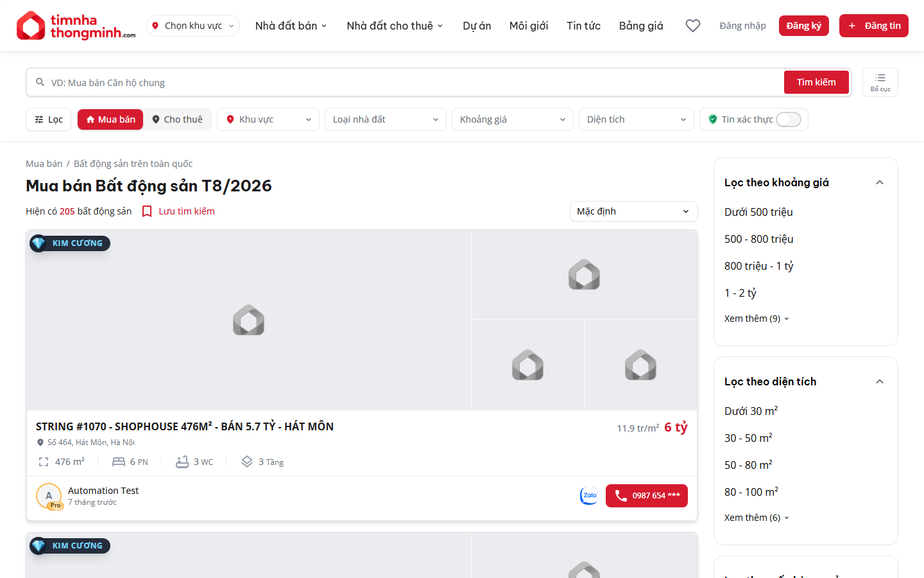Select the Mua bán option
Viewport: 924px width, 578px height.
pos(110,119)
